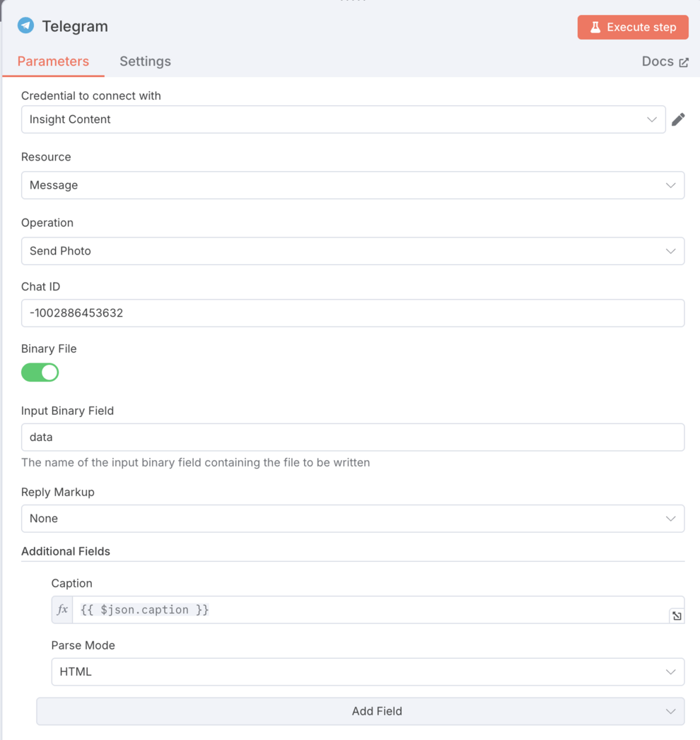The height and width of the screenshot is (740, 700).
Task: Open the Reply Markup dropdown
Action: tap(352, 519)
